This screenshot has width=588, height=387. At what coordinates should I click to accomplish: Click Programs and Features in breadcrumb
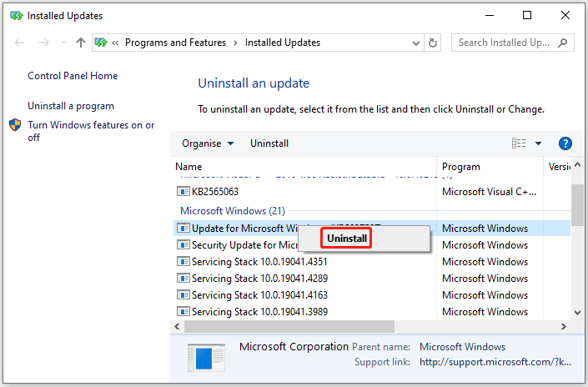[175, 43]
